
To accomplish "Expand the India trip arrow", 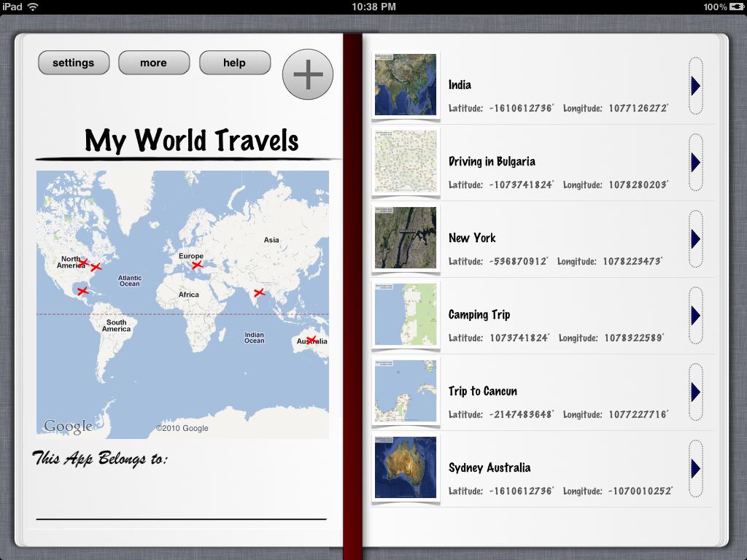I will pyautogui.click(x=695, y=86).
